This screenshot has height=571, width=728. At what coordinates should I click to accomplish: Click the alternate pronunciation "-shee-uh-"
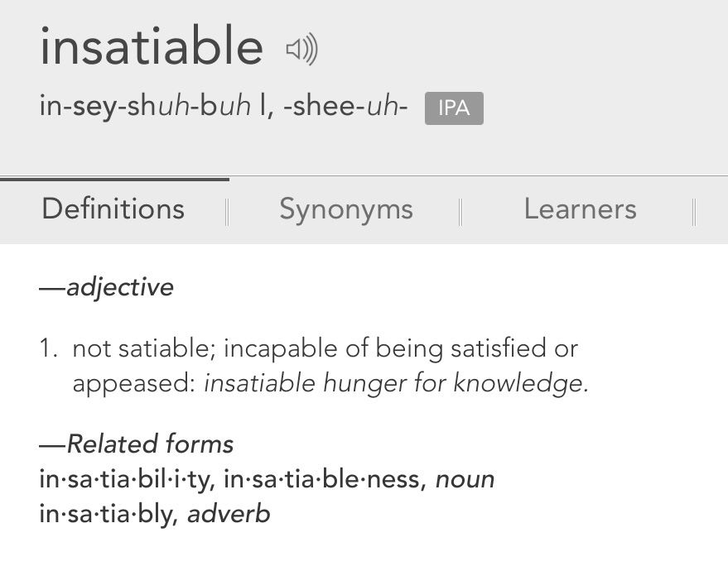tap(345, 107)
